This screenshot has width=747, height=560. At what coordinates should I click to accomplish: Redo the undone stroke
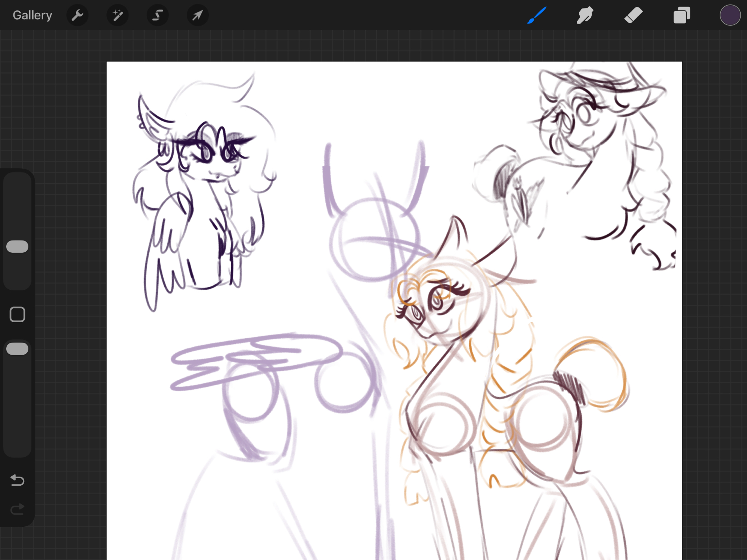(18, 509)
